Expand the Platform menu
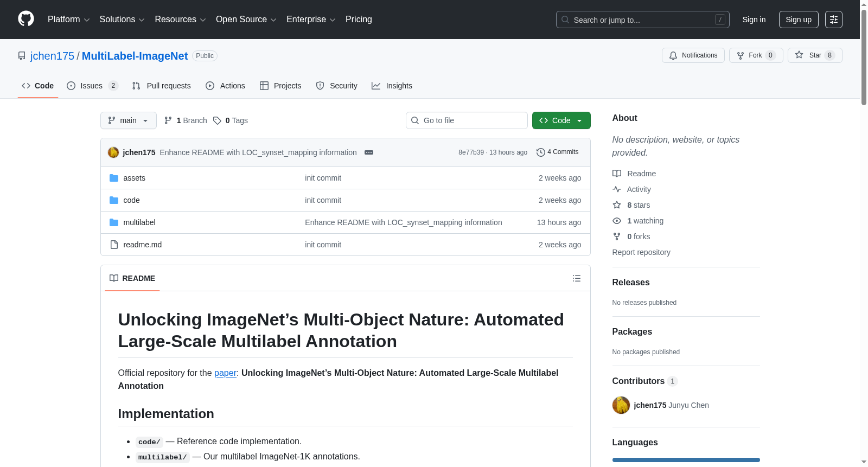Image resolution: width=868 pixels, height=467 pixels. 68,20
